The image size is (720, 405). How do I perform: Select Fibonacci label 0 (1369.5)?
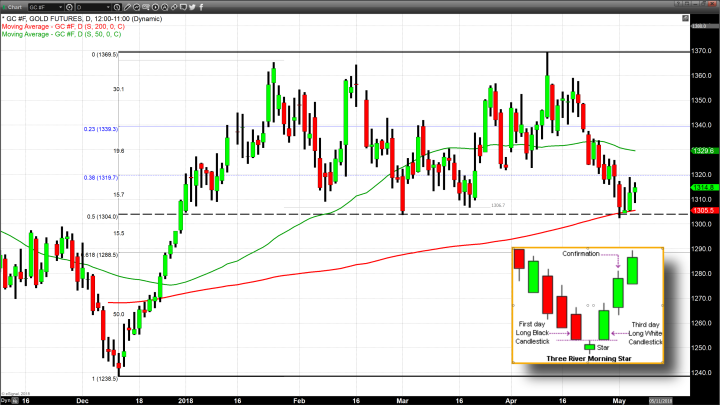point(104,55)
